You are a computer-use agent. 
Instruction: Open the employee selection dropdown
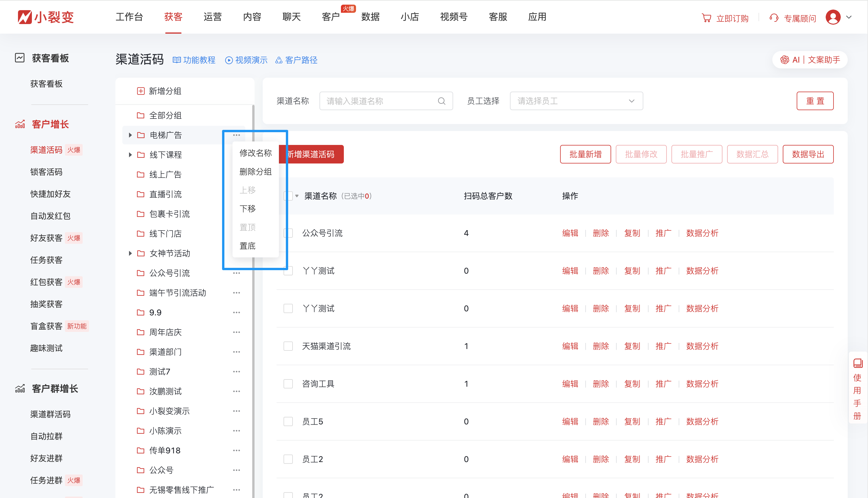click(576, 101)
